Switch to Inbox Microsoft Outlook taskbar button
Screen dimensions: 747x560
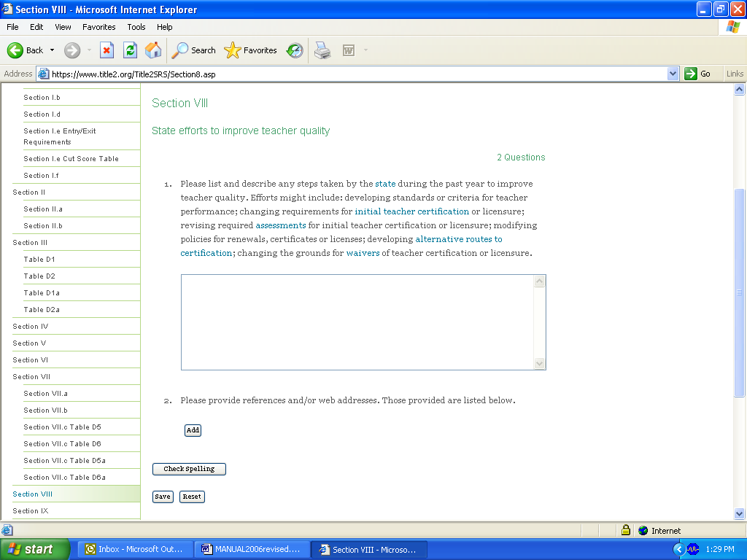click(x=135, y=549)
